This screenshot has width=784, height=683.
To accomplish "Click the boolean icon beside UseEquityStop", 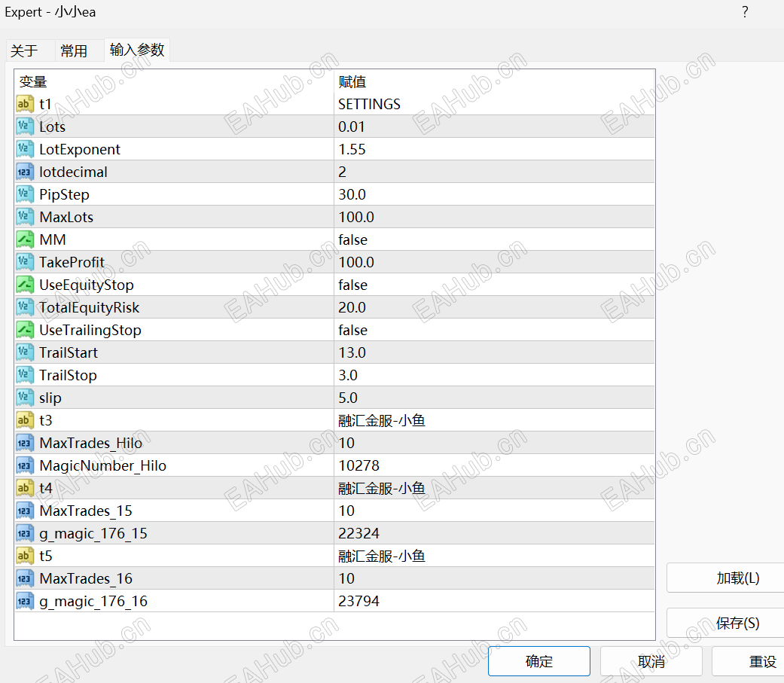I will click(x=25, y=285).
